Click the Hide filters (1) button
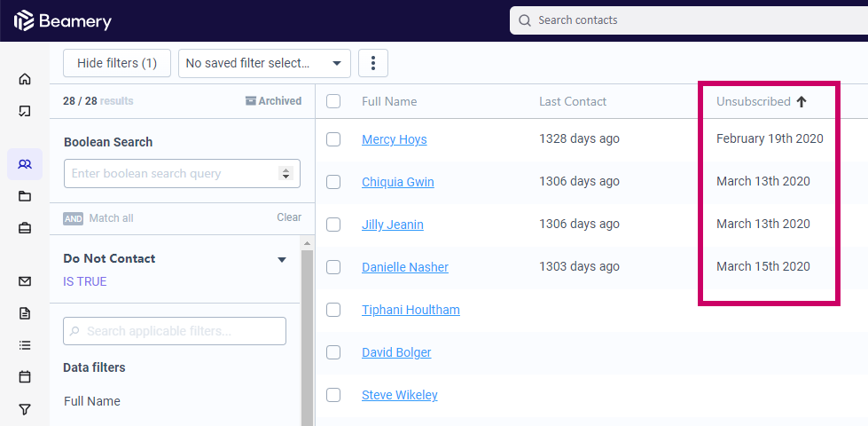This screenshot has width=868, height=426. (x=117, y=63)
